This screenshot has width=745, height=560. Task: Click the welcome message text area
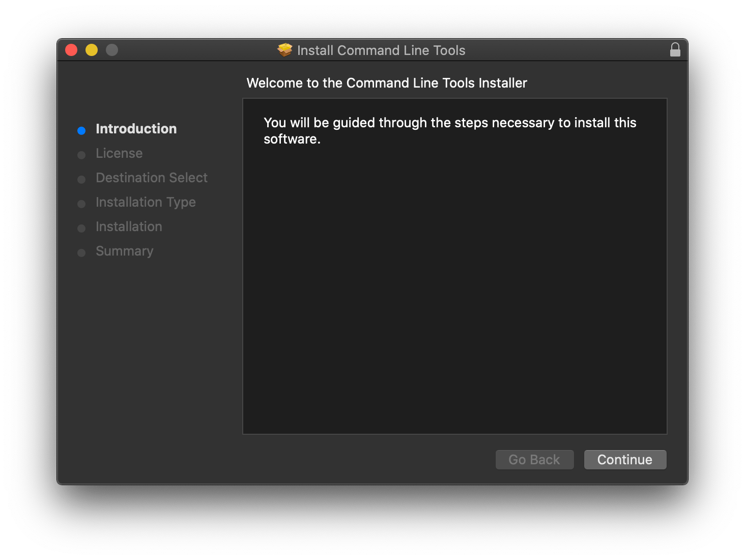449,130
